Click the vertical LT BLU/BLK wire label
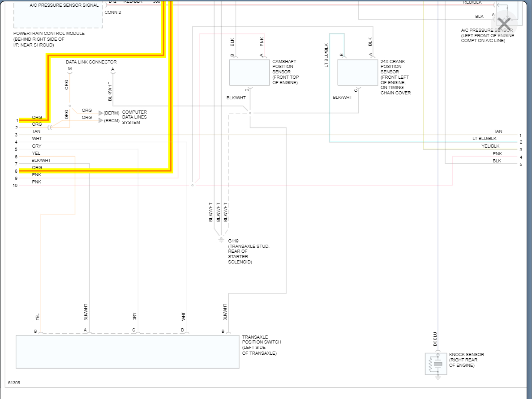The width and height of the screenshot is (532, 399). pyautogui.click(x=326, y=55)
